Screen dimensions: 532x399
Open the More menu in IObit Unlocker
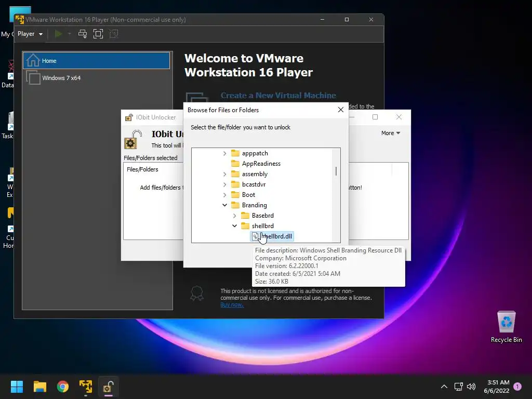[x=391, y=133]
